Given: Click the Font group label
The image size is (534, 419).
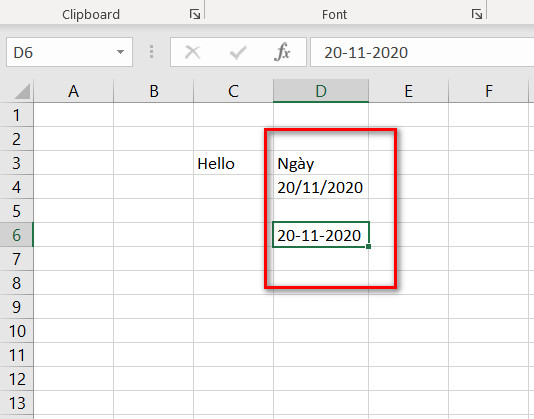Looking at the screenshot, I should tap(334, 14).
